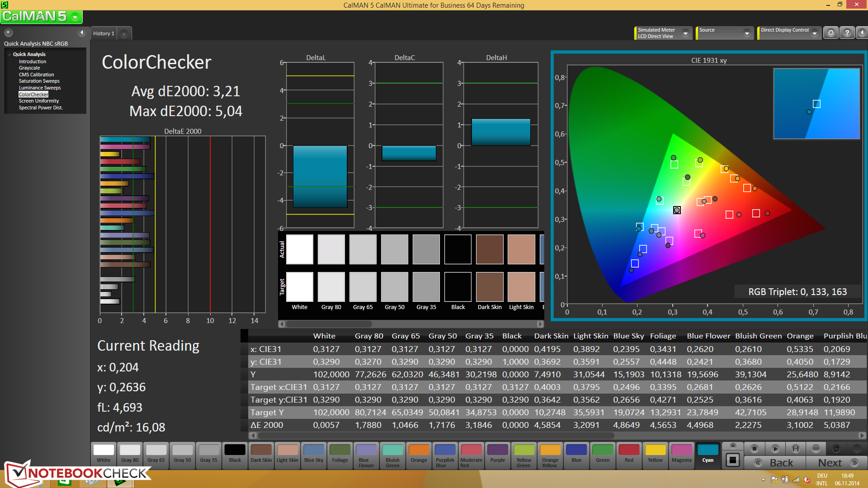Click the stop measurement button

[754, 449]
